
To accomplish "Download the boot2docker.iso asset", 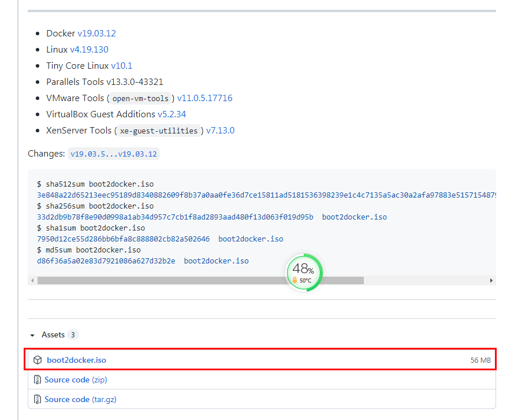I will [x=77, y=359].
